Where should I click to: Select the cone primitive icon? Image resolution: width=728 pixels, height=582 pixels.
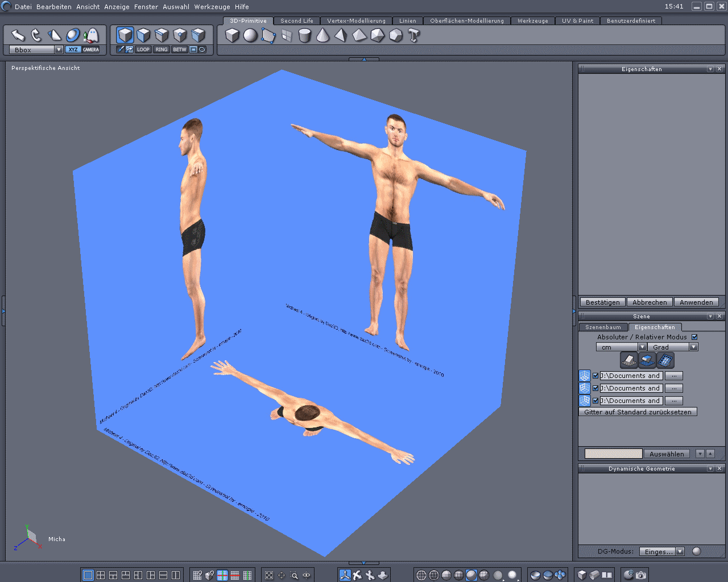point(323,36)
